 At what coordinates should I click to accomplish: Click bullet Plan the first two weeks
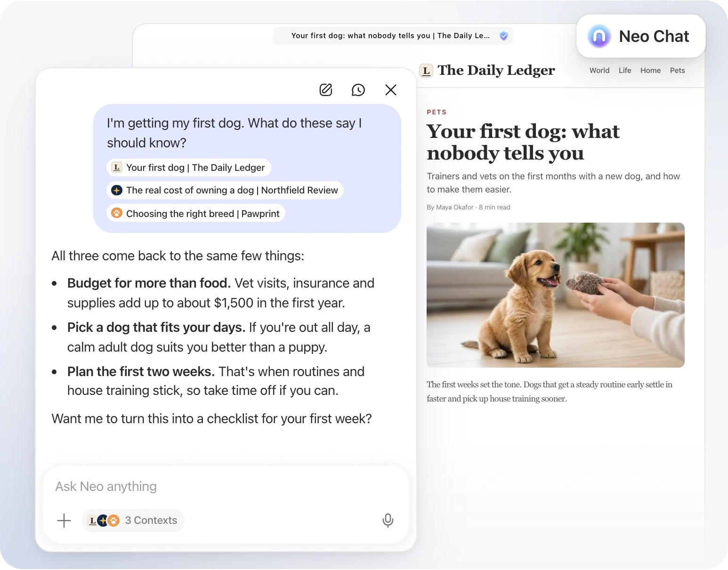(x=141, y=371)
